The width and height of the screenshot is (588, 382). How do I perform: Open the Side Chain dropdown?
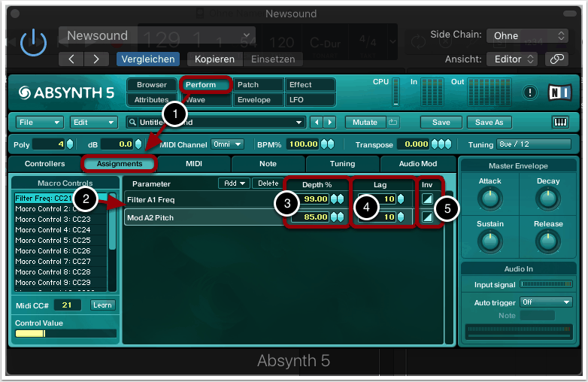(526, 35)
